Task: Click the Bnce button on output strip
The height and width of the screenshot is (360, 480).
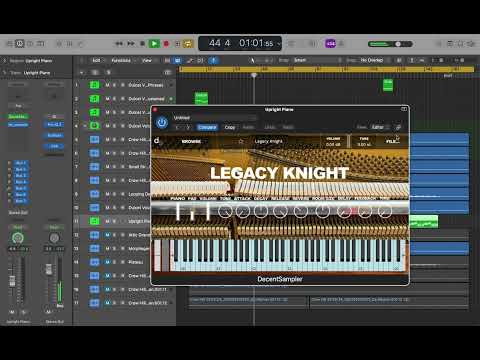Action: [x=60, y=306]
